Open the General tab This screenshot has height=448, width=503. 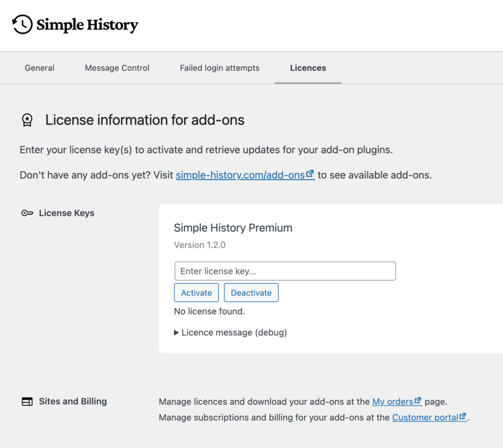pyautogui.click(x=39, y=68)
